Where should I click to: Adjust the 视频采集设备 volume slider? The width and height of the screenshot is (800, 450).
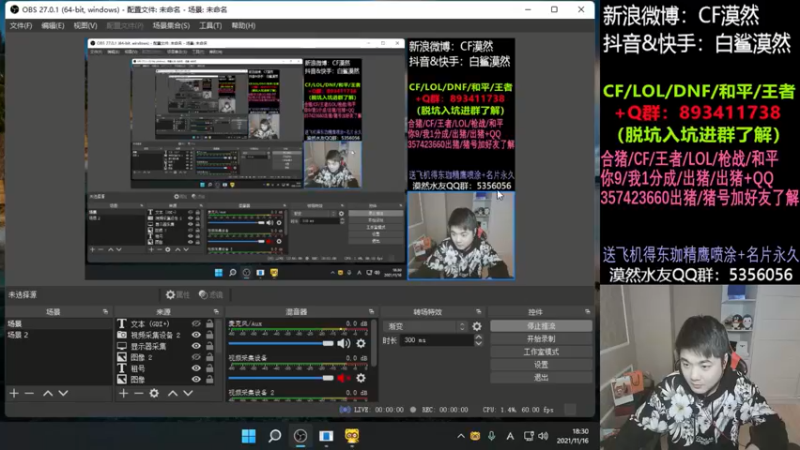click(x=281, y=378)
